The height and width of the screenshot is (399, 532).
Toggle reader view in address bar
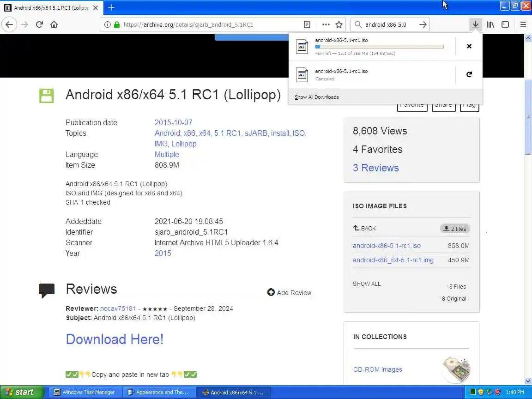tap(307, 24)
